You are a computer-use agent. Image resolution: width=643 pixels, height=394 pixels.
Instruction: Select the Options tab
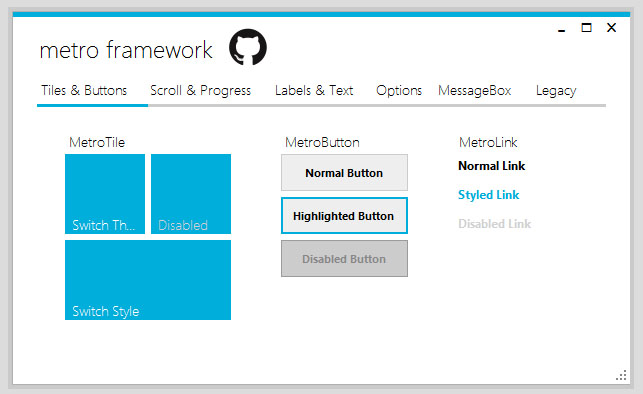click(399, 90)
